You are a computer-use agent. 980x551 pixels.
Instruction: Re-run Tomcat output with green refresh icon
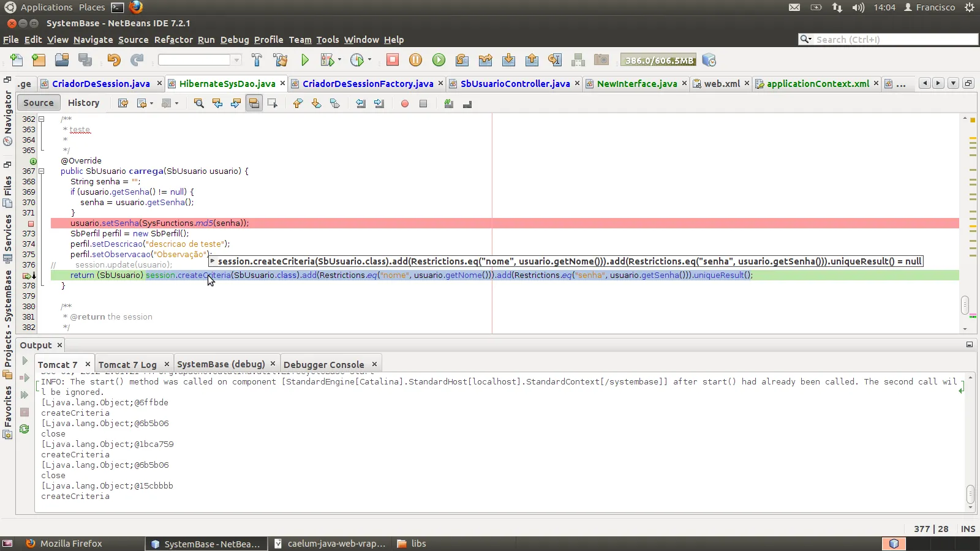[x=24, y=429]
